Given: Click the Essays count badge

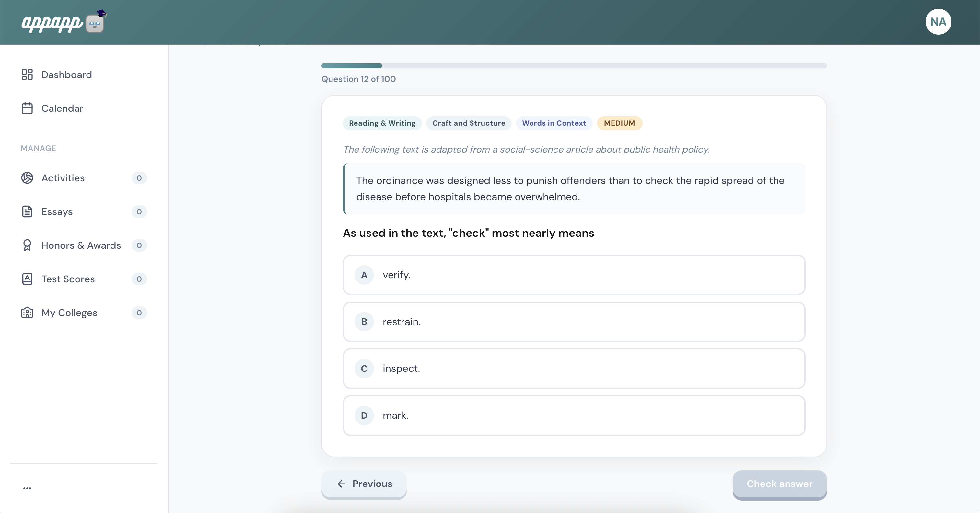Looking at the screenshot, I should (139, 212).
